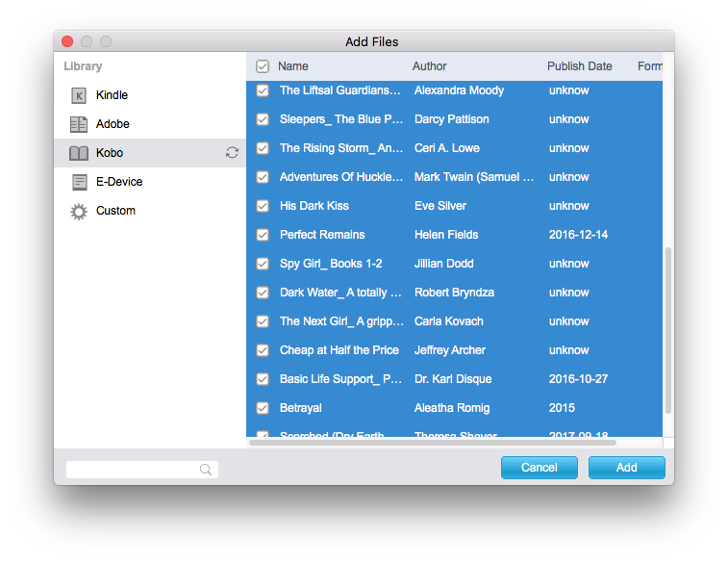This screenshot has width=728, height=562.
Task: Uncheck the His Dark Kiss checkbox
Action: (x=263, y=206)
